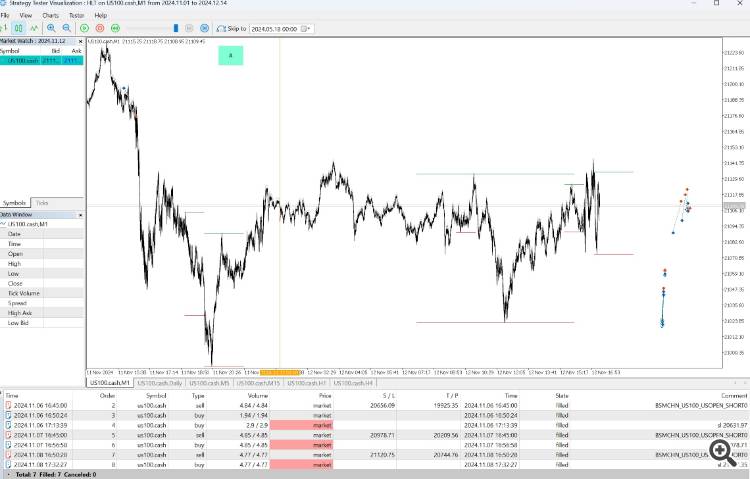Click the order icon dated 2024.11.07 16:56:50
This screenshot has width=750, height=479.
click(x=8, y=445)
